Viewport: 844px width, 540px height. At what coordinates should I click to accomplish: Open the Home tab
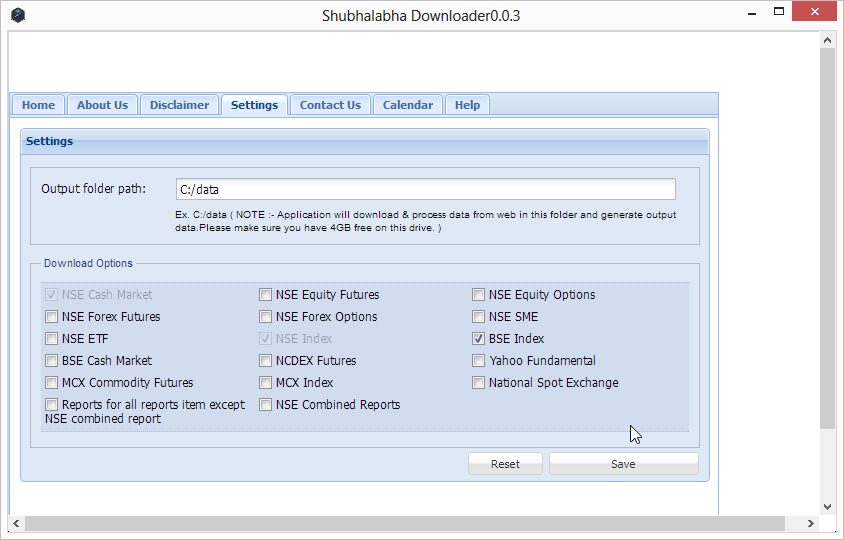click(38, 105)
